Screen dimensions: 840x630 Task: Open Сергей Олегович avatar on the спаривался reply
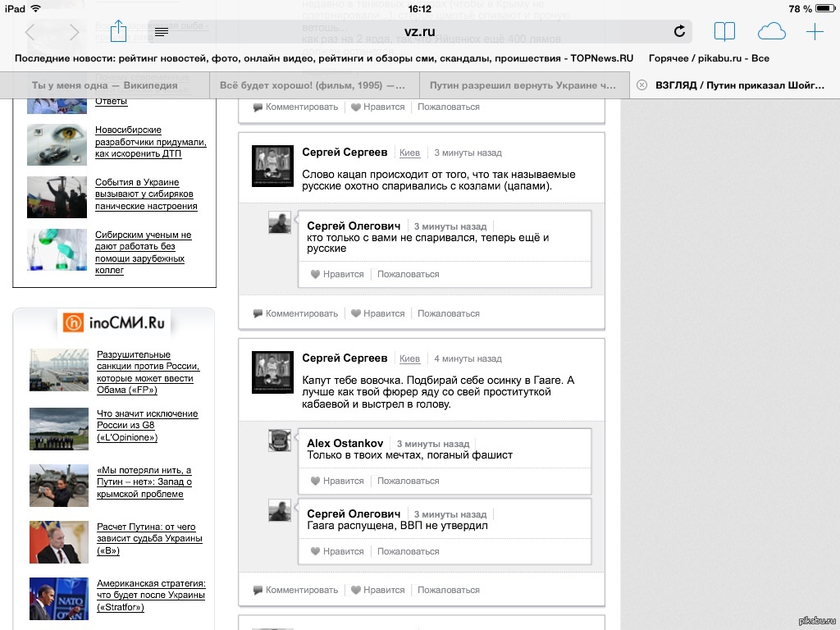tap(280, 222)
